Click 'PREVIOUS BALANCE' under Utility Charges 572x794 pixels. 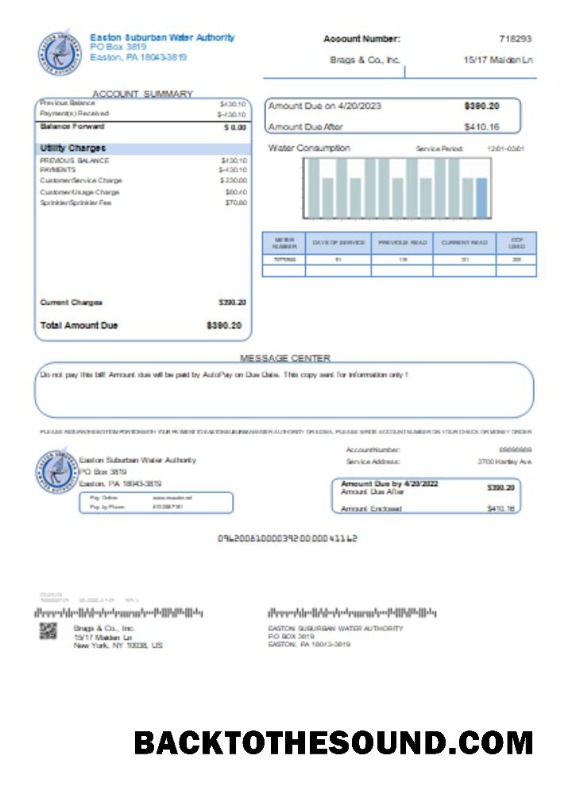click(x=74, y=161)
